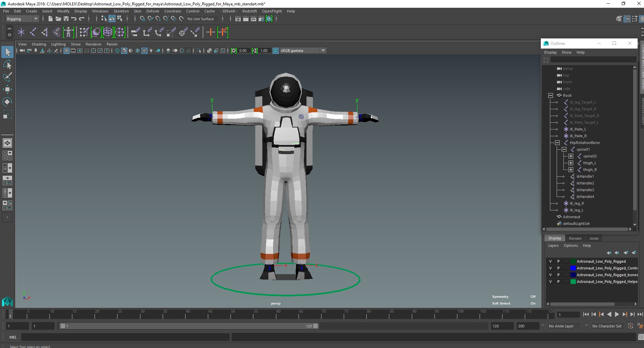Viewport: 644px width, 348px height.
Task: Collapse the spine01 node
Action: click(x=564, y=149)
